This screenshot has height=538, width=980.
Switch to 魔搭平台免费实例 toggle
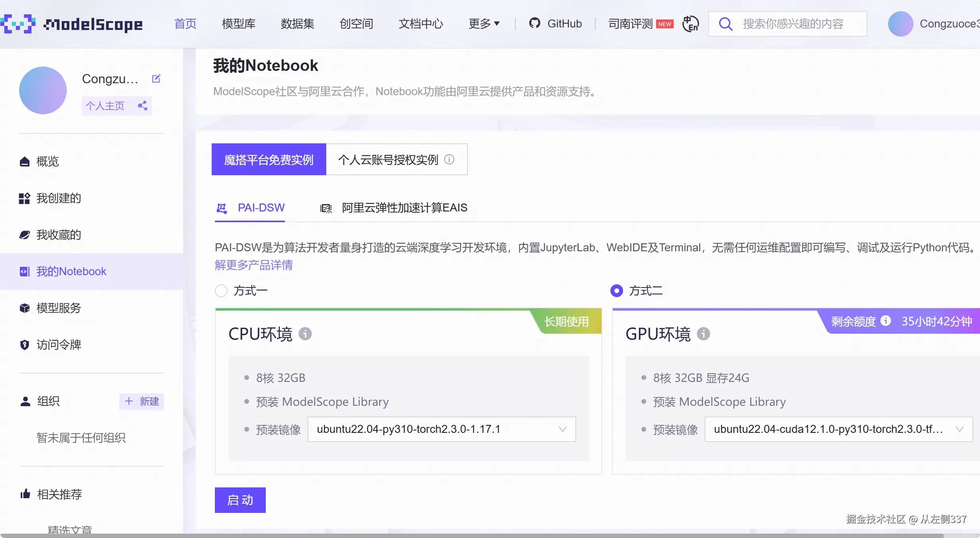[269, 159]
